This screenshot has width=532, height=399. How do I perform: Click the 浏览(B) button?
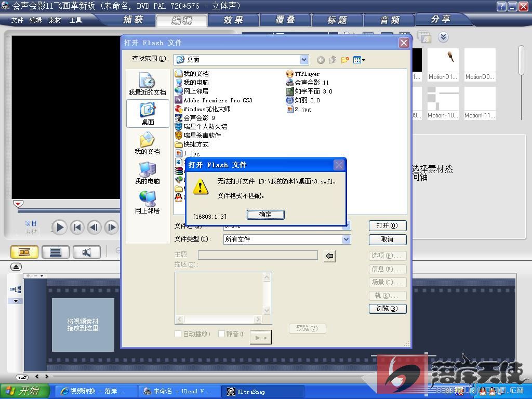388,309
